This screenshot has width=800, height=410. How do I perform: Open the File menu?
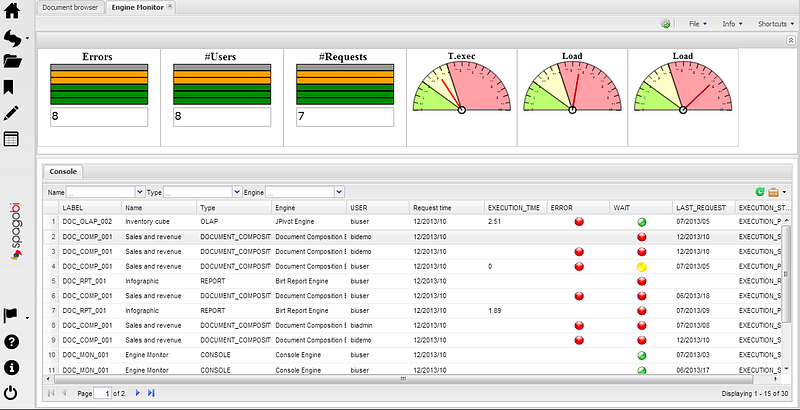click(x=697, y=24)
